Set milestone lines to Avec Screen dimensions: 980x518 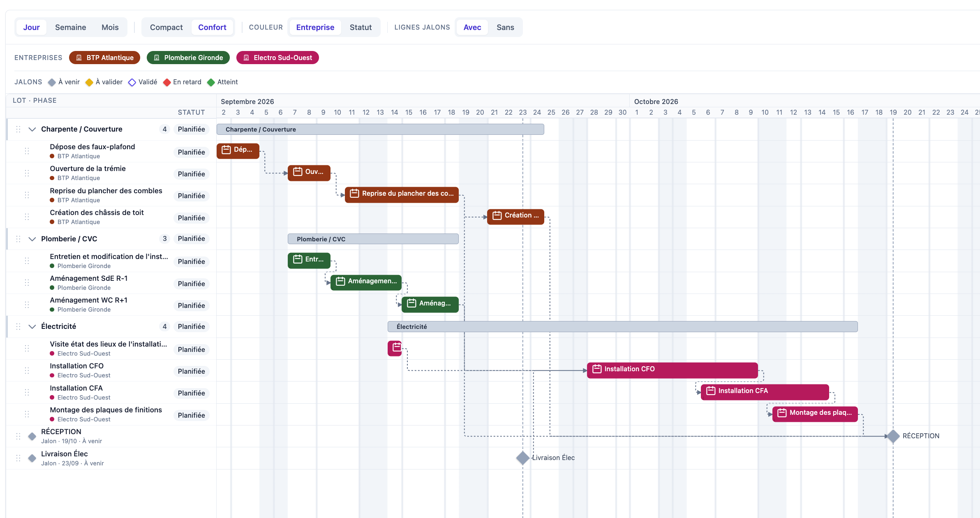coord(472,27)
